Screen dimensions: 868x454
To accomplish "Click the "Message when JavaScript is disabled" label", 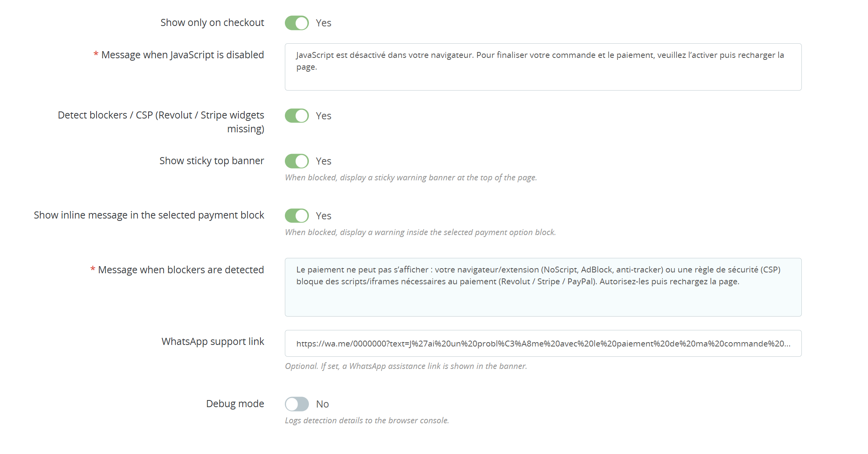I will tap(182, 55).
